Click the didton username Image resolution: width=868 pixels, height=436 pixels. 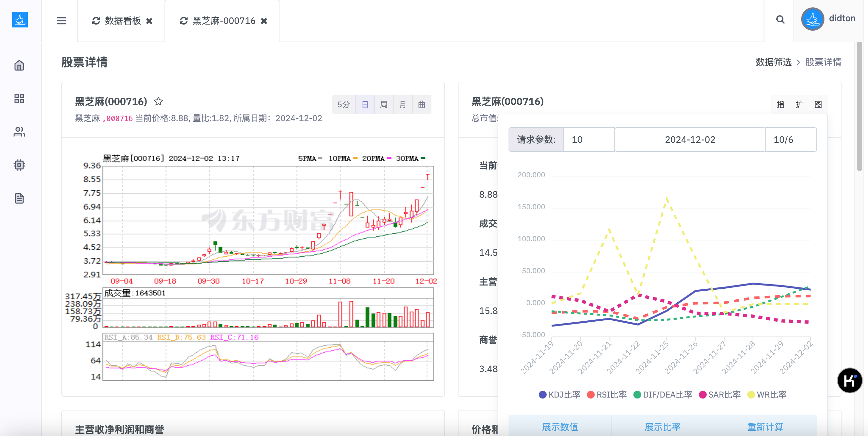point(842,18)
